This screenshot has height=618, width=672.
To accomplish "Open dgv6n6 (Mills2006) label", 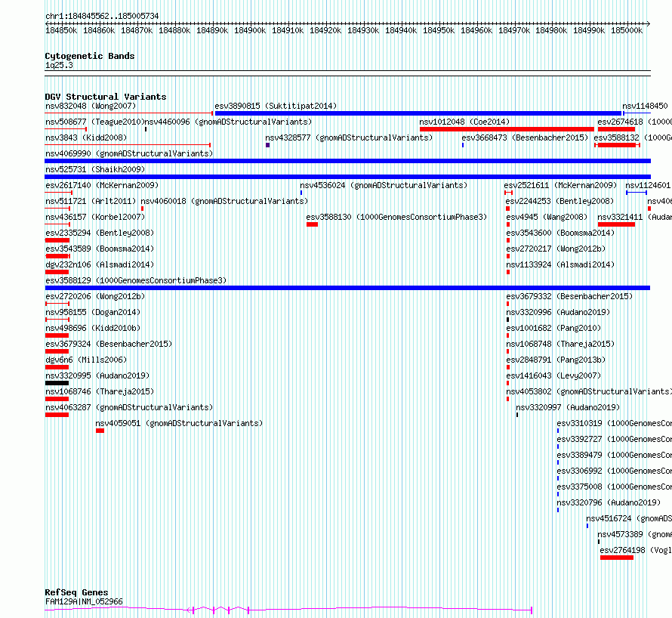I will [86, 360].
